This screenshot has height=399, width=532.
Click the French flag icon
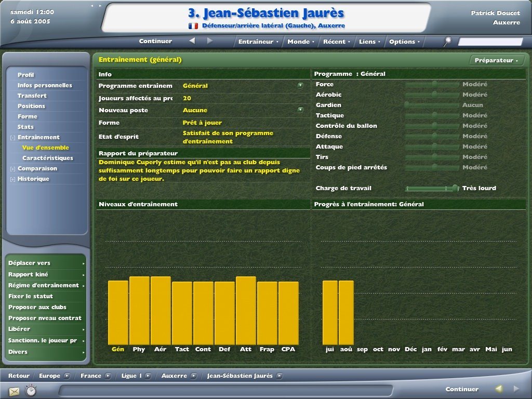coord(193,26)
